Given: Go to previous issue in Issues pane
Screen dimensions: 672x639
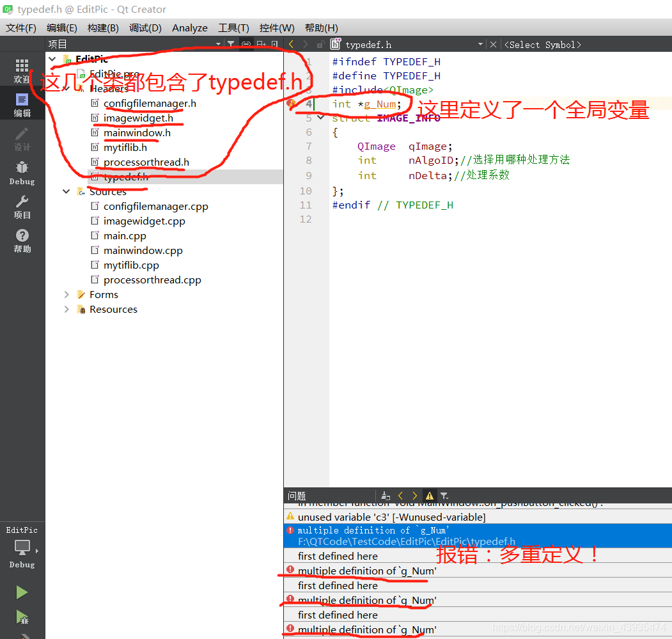Looking at the screenshot, I should tap(400, 496).
